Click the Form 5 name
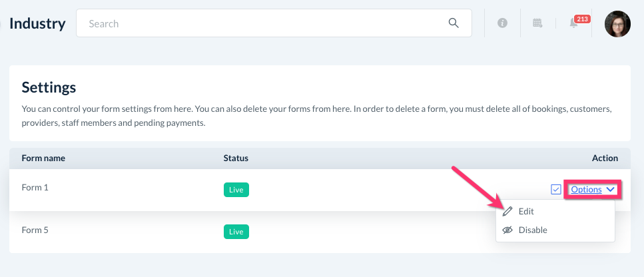The width and height of the screenshot is (644, 277). pyautogui.click(x=35, y=230)
